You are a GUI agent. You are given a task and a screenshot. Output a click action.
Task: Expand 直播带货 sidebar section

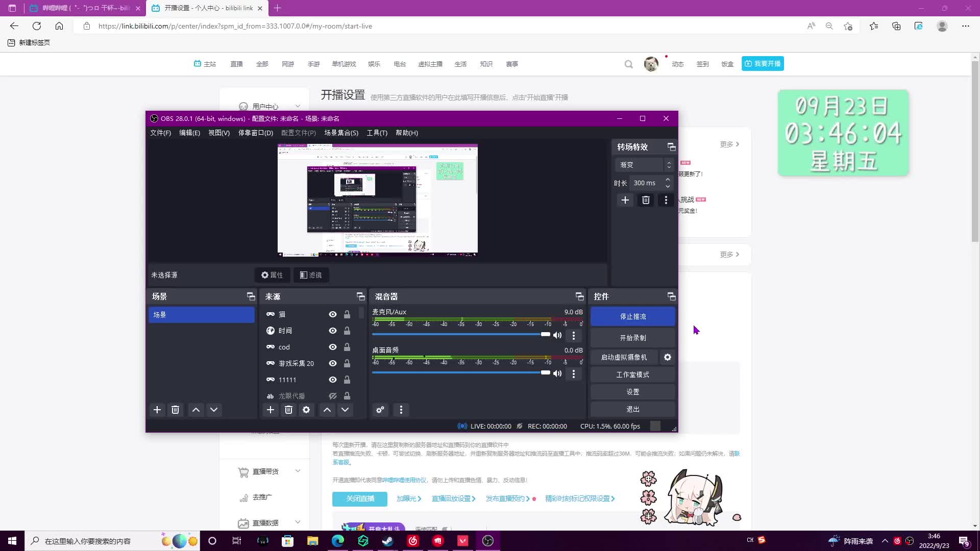[x=298, y=471]
